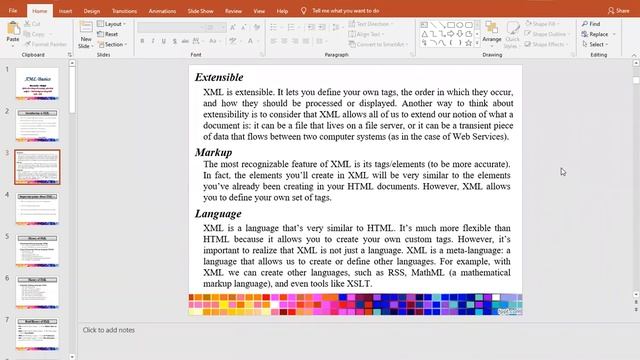The height and width of the screenshot is (360, 640).
Task: Toggle text Shadow formatting
Action: point(175,41)
